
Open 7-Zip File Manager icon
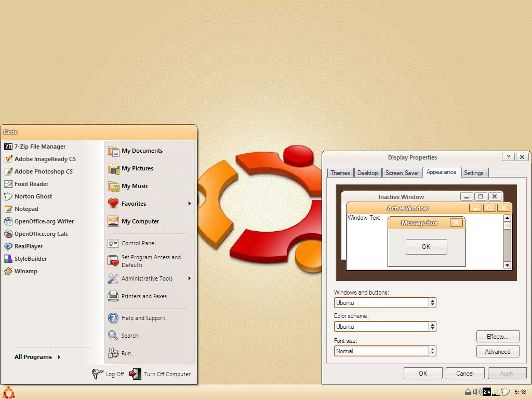pyautogui.click(x=8, y=147)
